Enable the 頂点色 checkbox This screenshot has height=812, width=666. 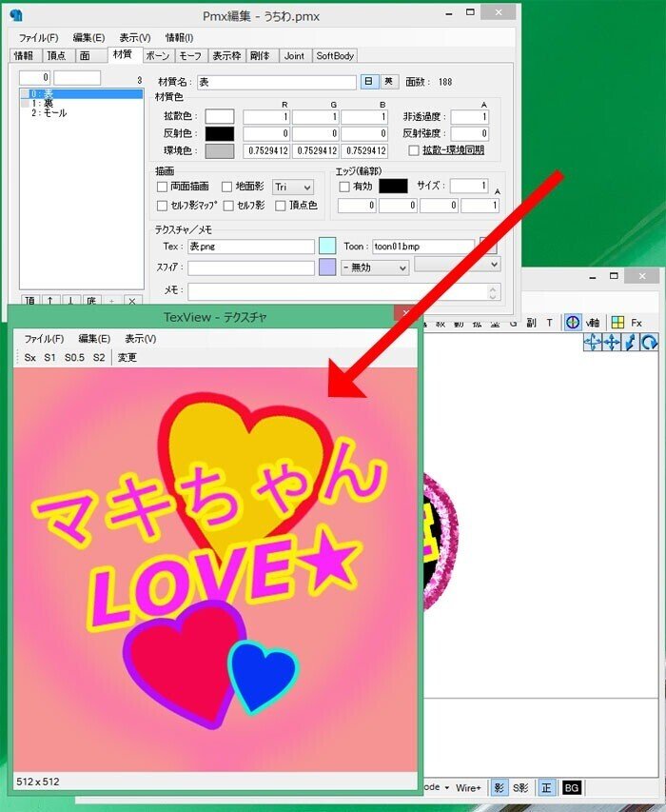pos(281,206)
